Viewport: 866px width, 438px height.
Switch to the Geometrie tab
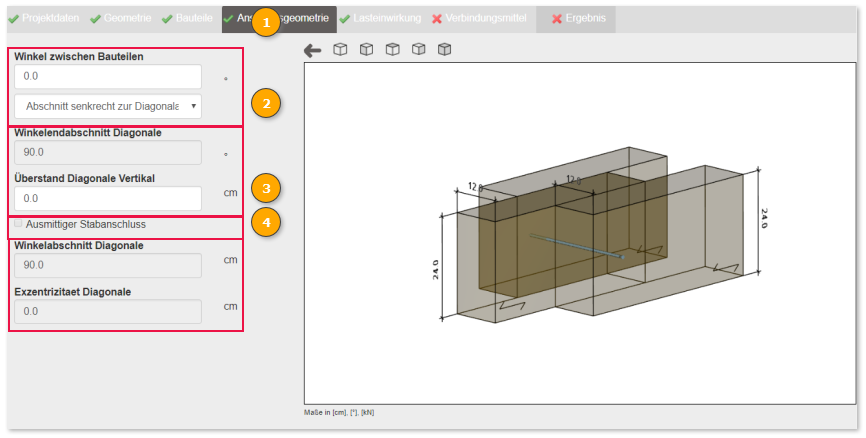pyautogui.click(x=120, y=18)
